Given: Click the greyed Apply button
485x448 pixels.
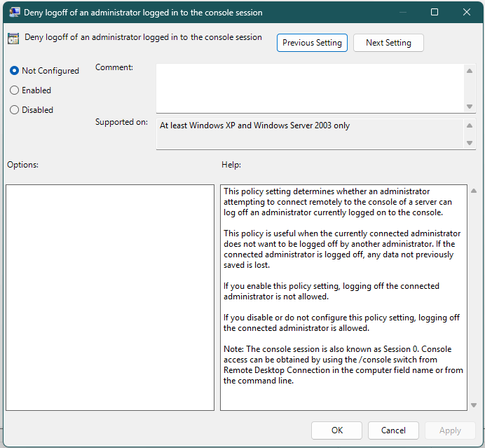Looking at the screenshot, I should (x=450, y=430).
